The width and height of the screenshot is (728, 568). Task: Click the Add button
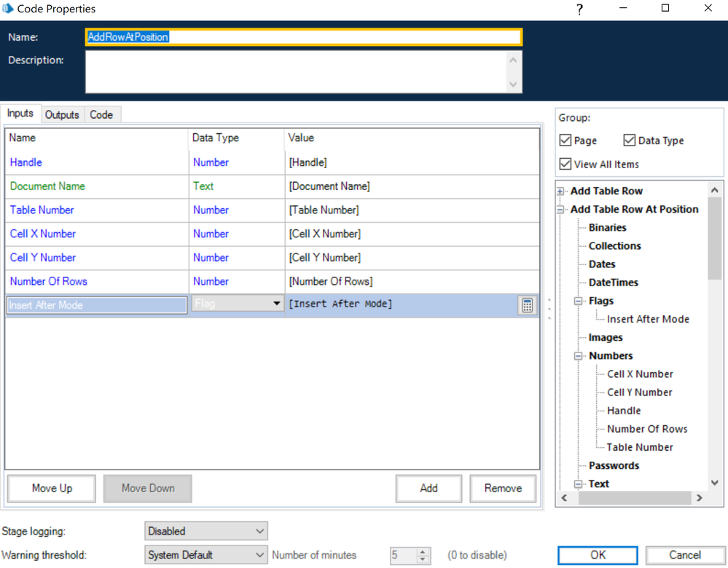click(x=428, y=489)
